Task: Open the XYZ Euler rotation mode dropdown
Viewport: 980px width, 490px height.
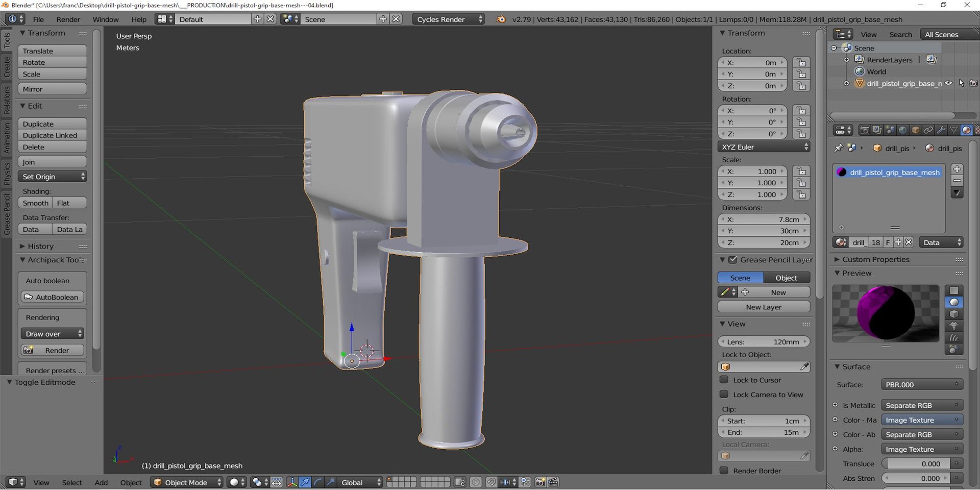Action: click(x=764, y=147)
